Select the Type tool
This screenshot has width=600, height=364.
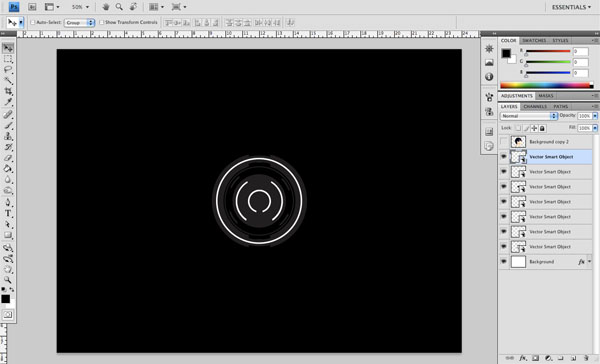[x=8, y=214]
